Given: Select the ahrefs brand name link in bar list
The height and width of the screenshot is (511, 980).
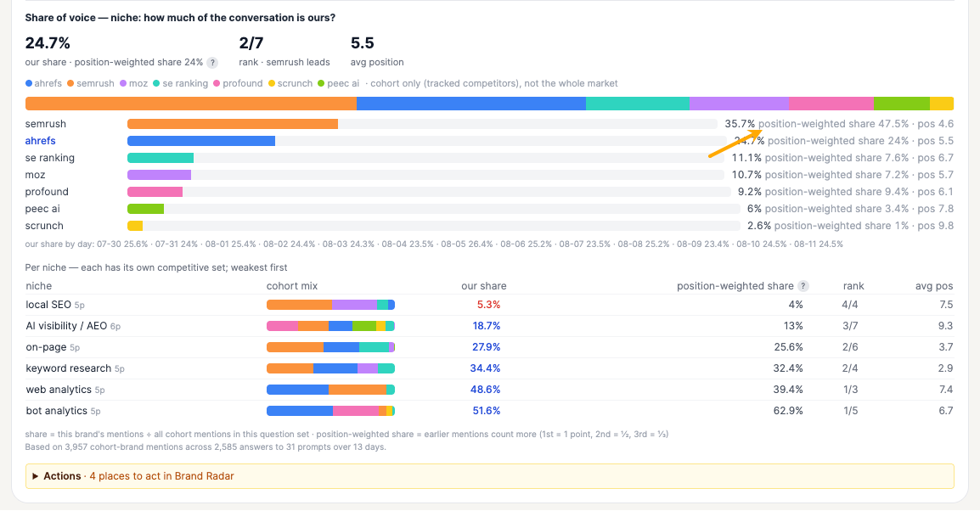Looking at the screenshot, I should coord(40,141).
